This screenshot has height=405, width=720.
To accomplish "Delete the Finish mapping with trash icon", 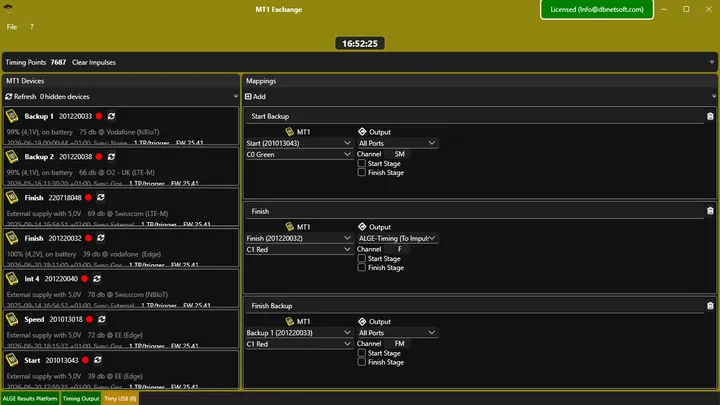I will 710,211.
